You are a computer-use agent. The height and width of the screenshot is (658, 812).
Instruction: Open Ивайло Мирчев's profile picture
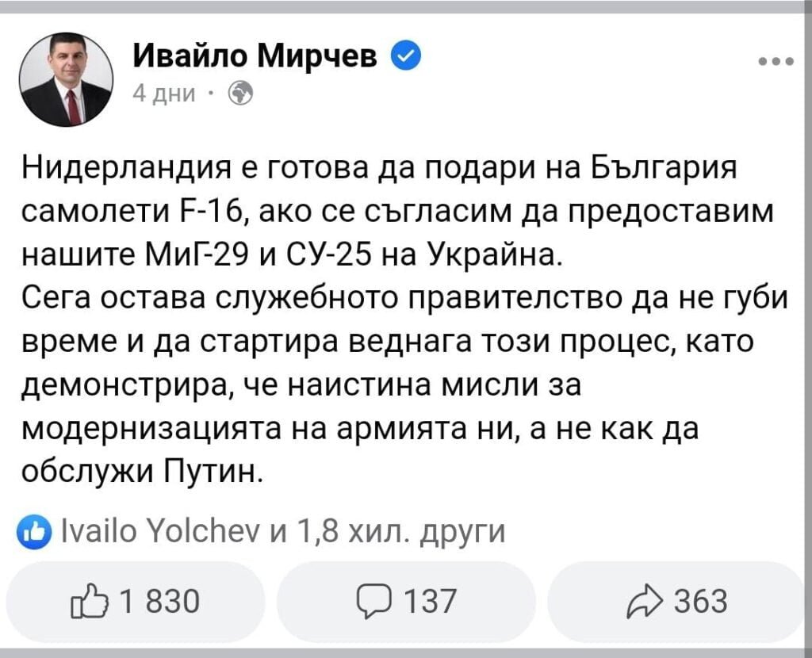point(65,80)
